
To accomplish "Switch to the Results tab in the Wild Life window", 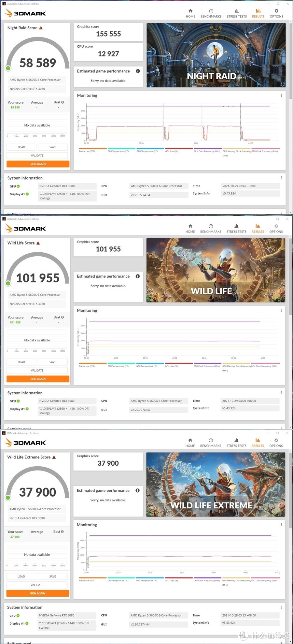I will click(x=258, y=228).
